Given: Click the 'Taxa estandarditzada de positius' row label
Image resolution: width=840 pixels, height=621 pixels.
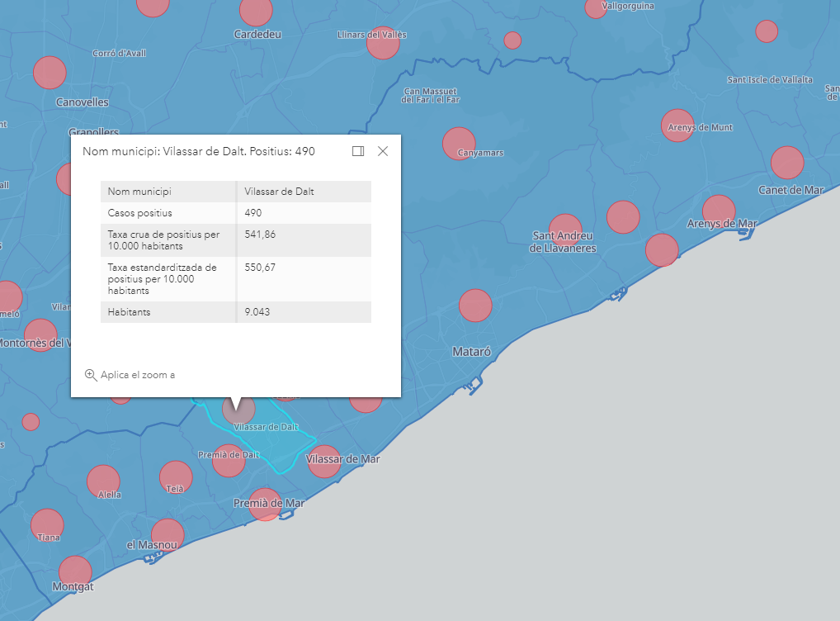Looking at the screenshot, I should tap(162, 279).
